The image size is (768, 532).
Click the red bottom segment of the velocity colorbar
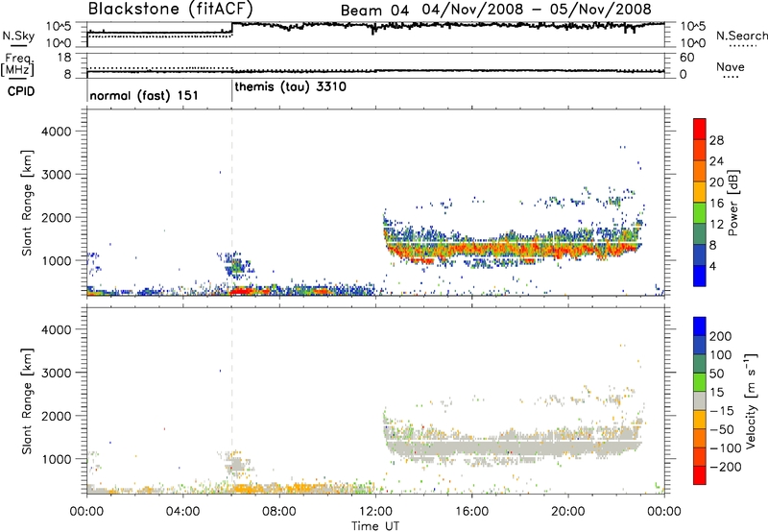pos(700,475)
